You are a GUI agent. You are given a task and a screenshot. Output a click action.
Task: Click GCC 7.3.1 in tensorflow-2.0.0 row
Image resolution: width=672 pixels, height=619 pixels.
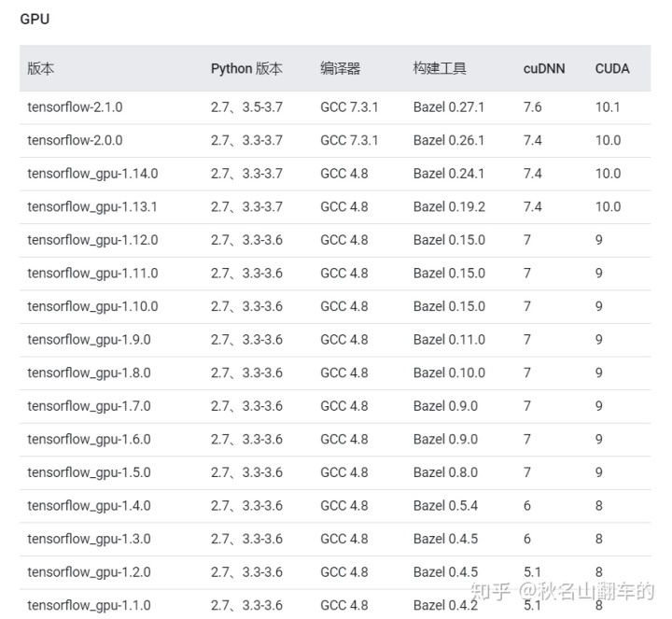[349, 140]
